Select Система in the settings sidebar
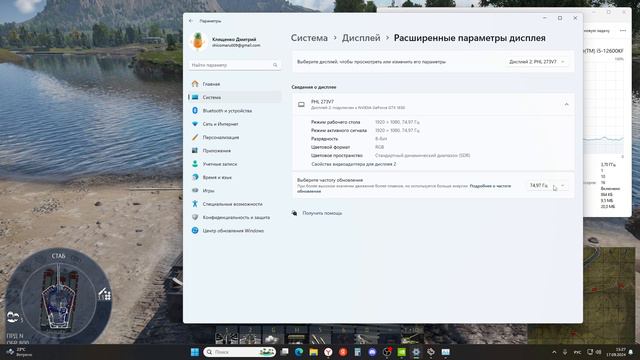Image resolution: width=640 pixels, height=360 pixels. 235,97
